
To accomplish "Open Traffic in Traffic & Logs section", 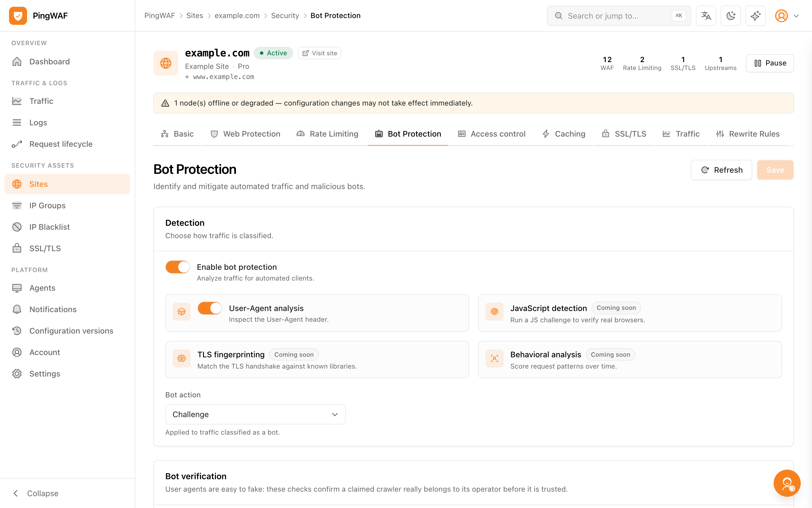I will click(67, 101).
